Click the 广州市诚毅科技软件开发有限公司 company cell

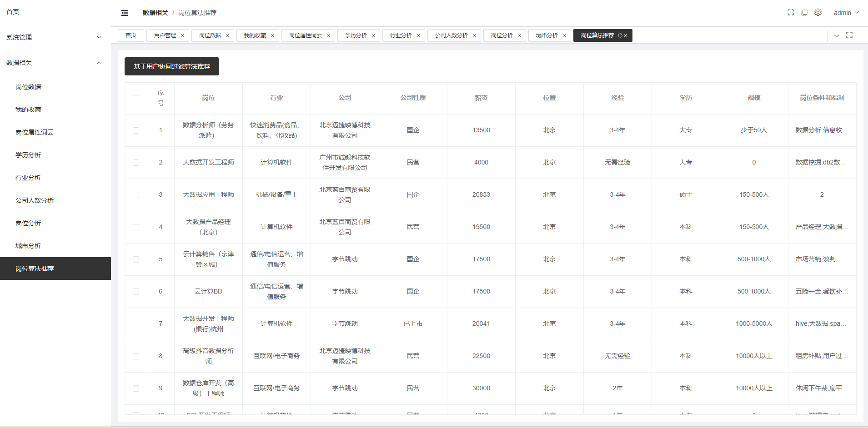pyautogui.click(x=345, y=162)
